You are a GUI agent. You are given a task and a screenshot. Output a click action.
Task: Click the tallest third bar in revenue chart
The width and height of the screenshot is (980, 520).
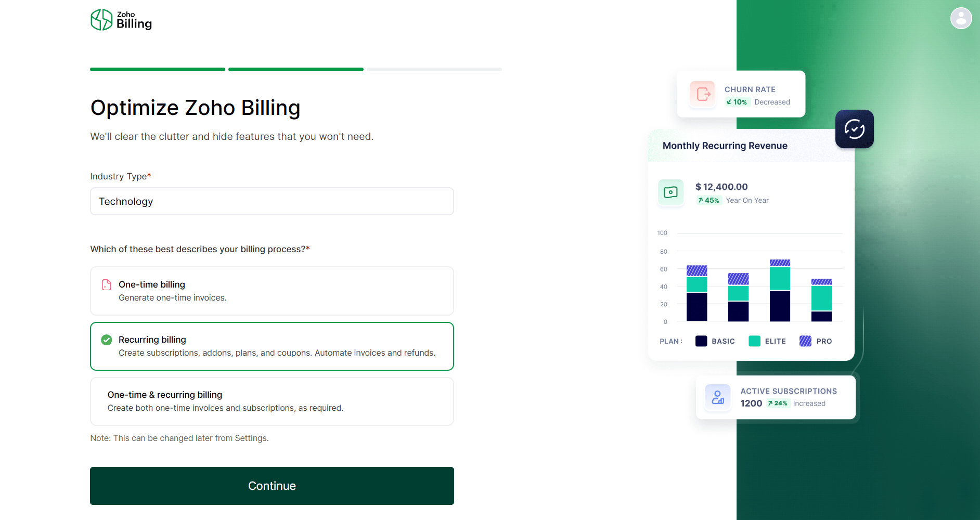coord(780,290)
